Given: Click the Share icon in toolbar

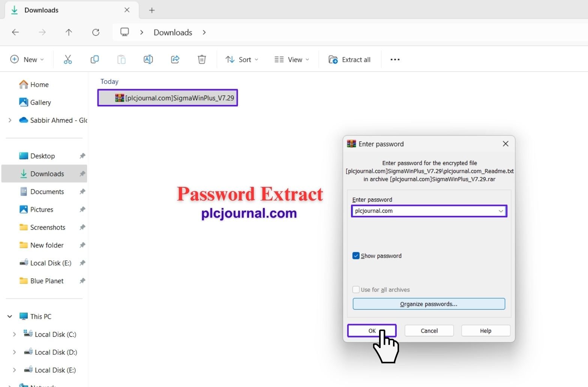Looking at the screenshot, I should 175,60.
